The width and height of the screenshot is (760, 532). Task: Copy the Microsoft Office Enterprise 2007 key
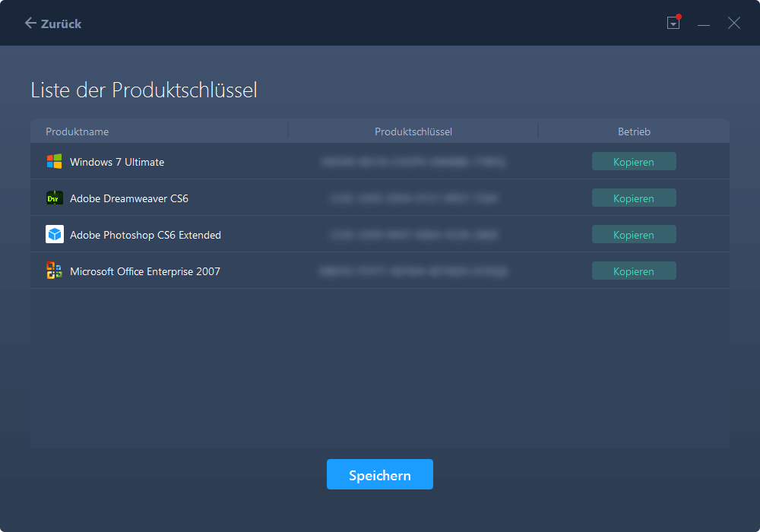pyautogui.click(x=634, y=271)
